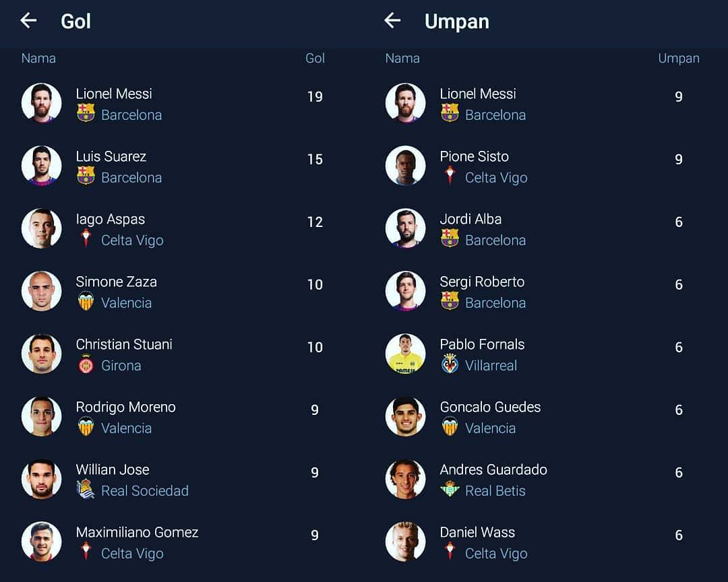Open Lionel Messi photo in Gol list
The height and width of the screenshot is (582, 728).
pos(41,102)
